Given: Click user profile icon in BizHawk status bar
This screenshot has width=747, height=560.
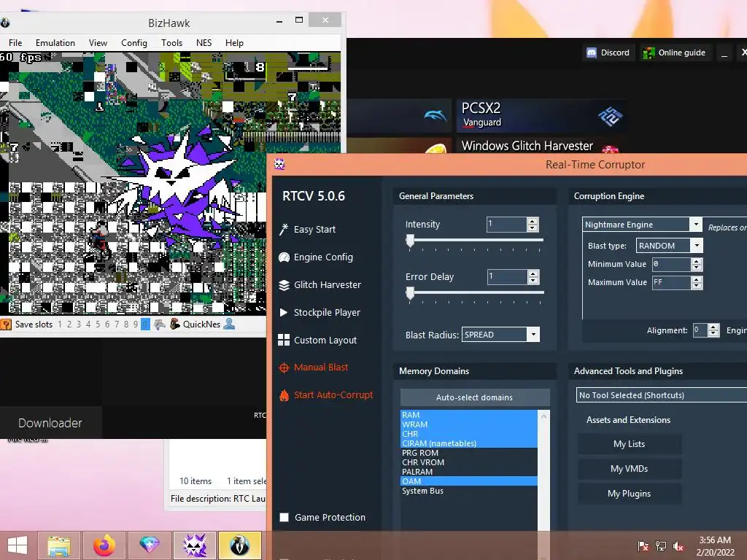Looking at the screenshot, I should click(x=229, y=324).
